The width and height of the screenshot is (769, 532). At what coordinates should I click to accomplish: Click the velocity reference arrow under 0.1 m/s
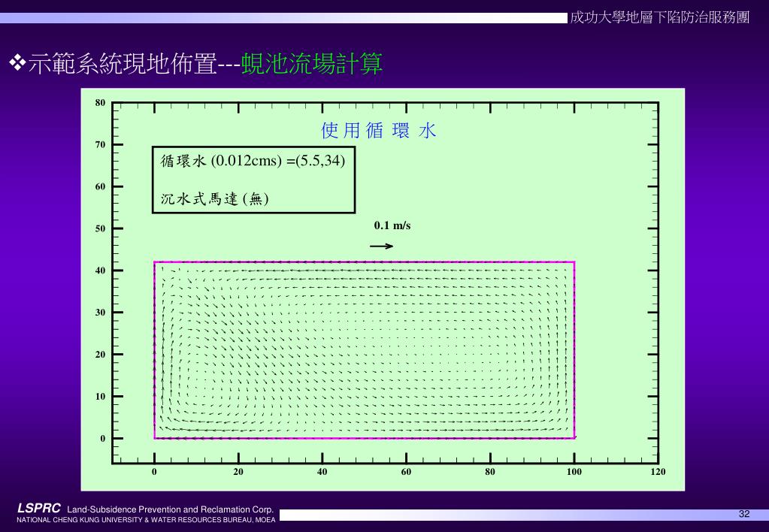382,246
